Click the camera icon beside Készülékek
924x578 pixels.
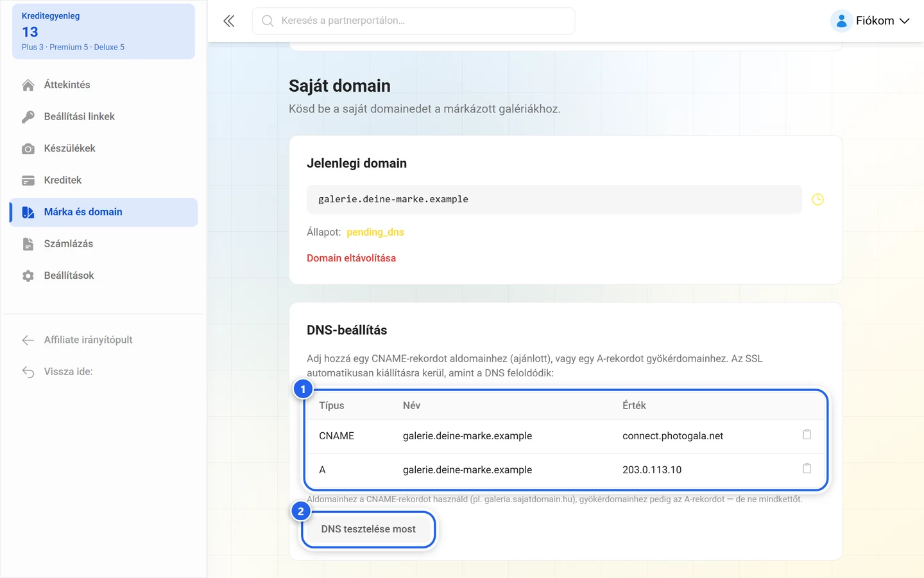point(28,148)
